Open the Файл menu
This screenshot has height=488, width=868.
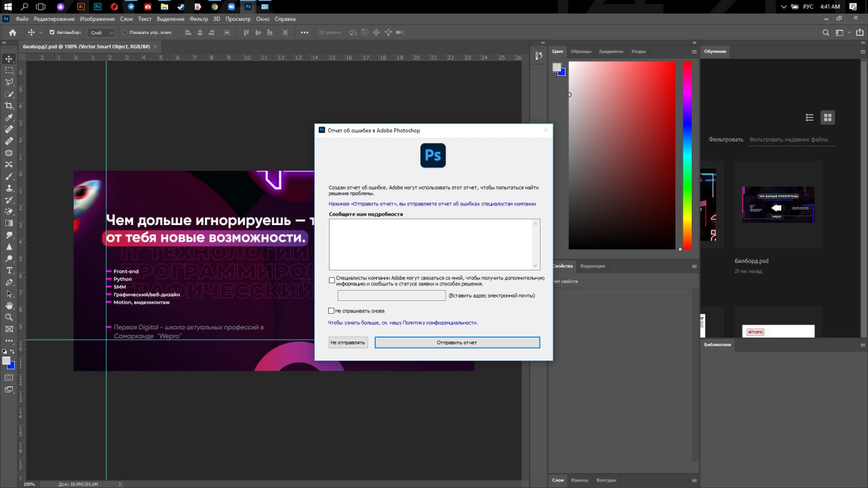pyautogui.click(x=22, y=19)
